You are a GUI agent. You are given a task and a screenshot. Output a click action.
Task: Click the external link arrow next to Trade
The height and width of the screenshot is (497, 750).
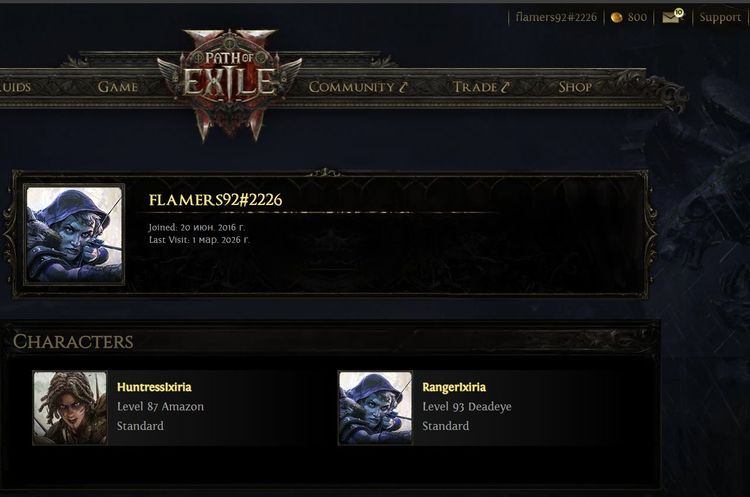pyautogui.click(x=505, y=87)
